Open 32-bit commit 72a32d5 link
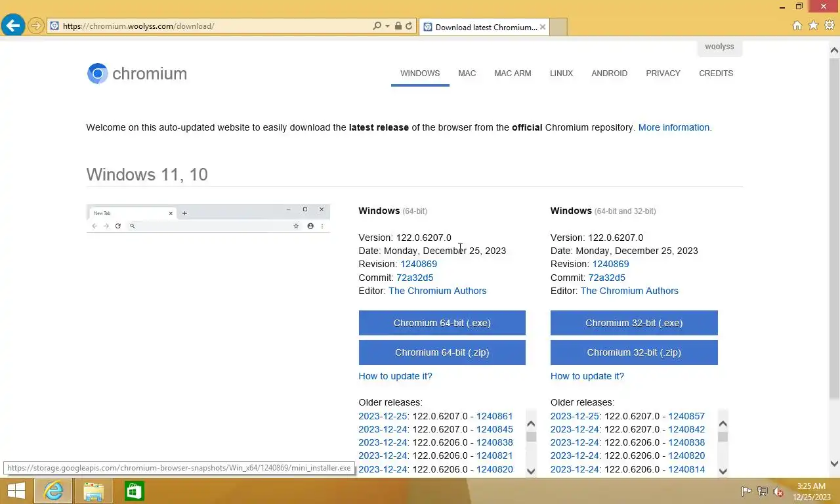 (607, 278)
